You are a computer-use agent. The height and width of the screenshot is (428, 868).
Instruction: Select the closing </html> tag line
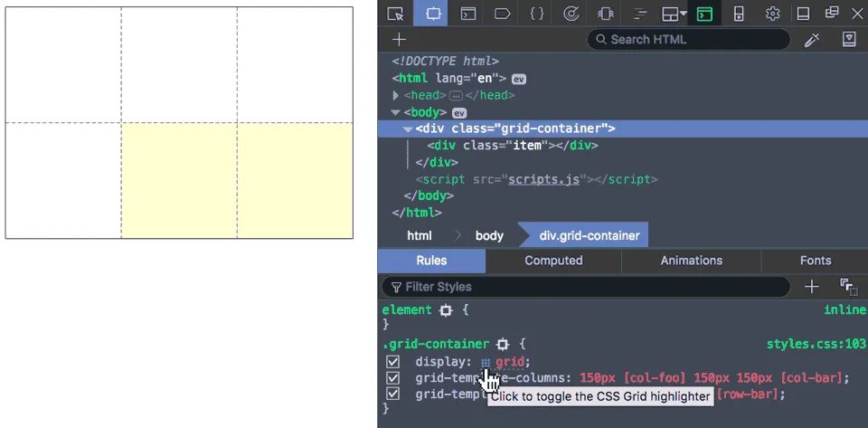click(417, 213)
